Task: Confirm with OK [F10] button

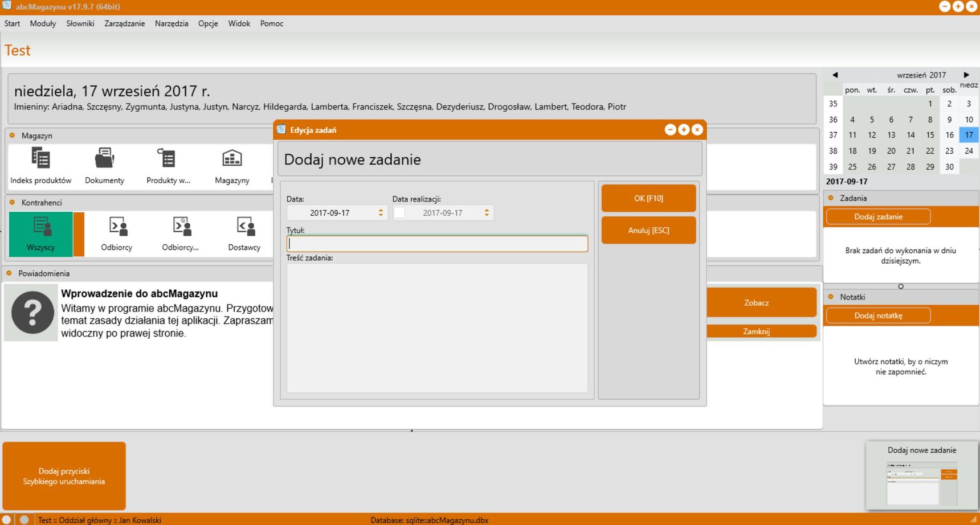Action: (648, 198)
